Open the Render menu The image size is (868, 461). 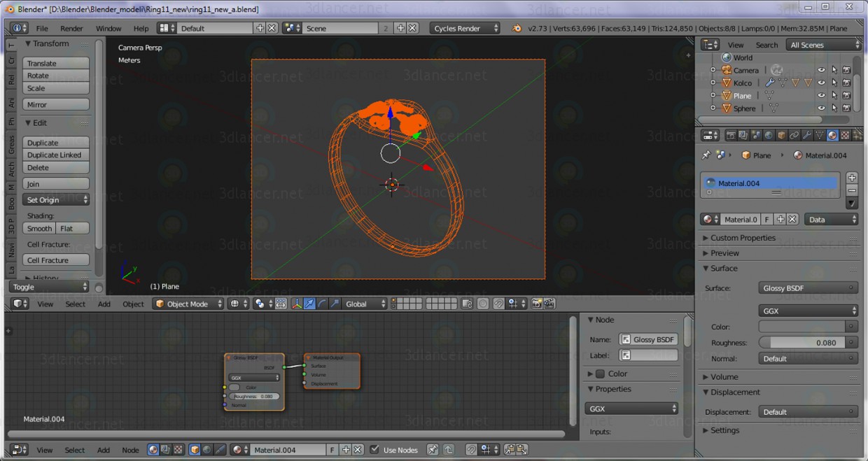[71, 29]
